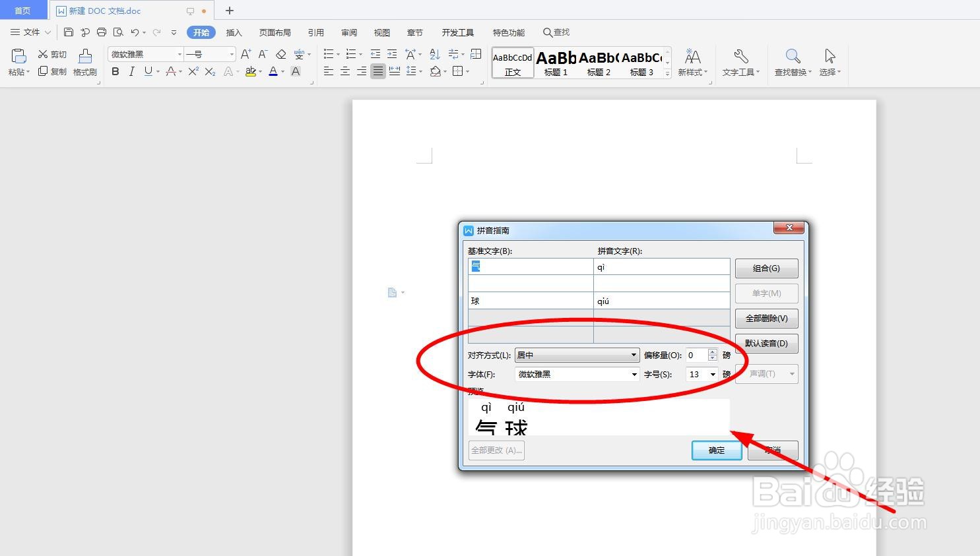980x556 pixels.
Task: Expand the styles gallery more arrow
Action: point(667,74)
